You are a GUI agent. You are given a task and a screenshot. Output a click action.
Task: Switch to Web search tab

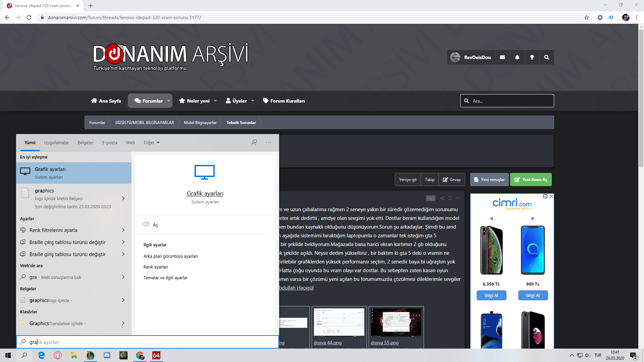pyautogui.click(x=130, y=143)
